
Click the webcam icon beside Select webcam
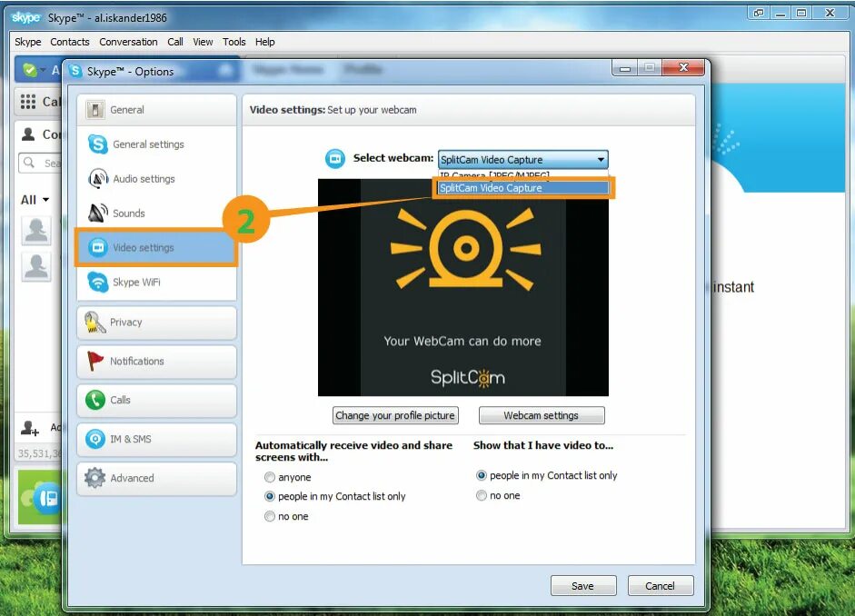tap(334, 159)
